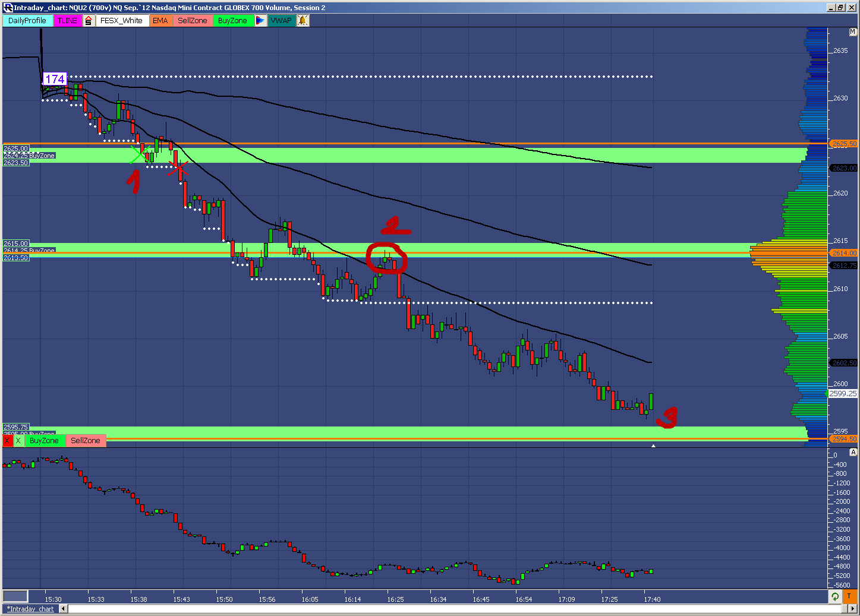Screen dimensions: 860x616
Task: Click the chart window title bar icon
Action: tap(8, 8)
